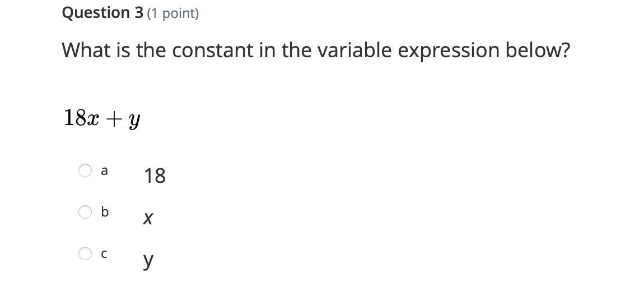Click the letter label b
This screenshot has height=304, width=644.
pos(104,212)
